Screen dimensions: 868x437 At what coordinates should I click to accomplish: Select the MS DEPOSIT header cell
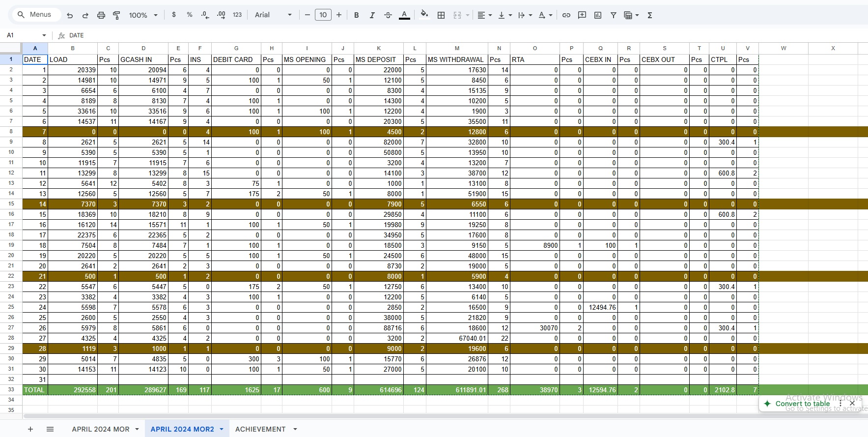(x=379, y=59)
